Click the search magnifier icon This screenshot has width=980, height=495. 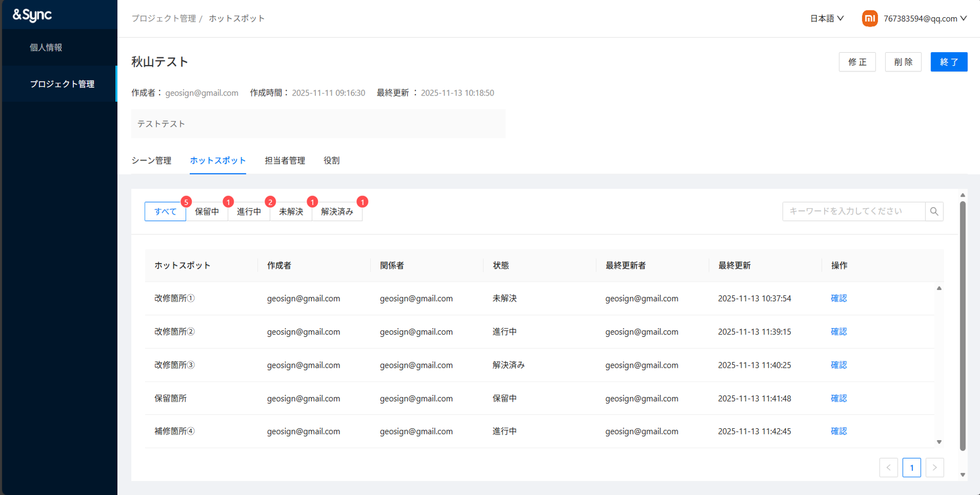point(934,211)
